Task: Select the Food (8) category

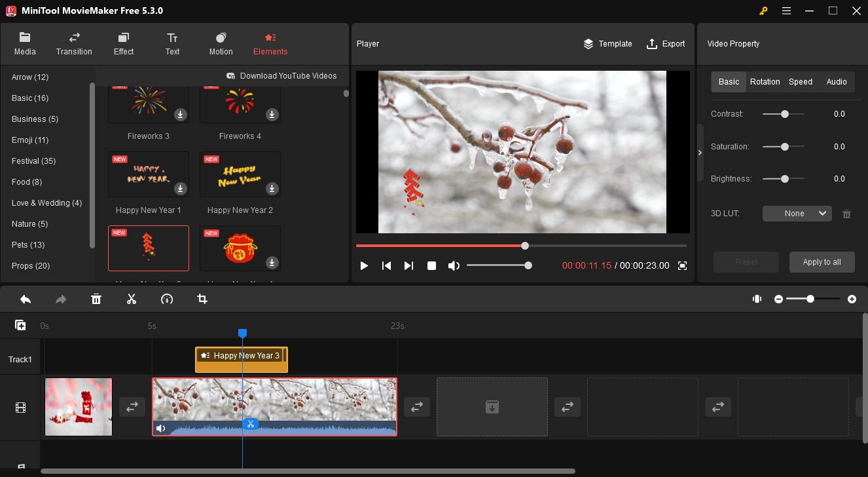Action: 27,182
